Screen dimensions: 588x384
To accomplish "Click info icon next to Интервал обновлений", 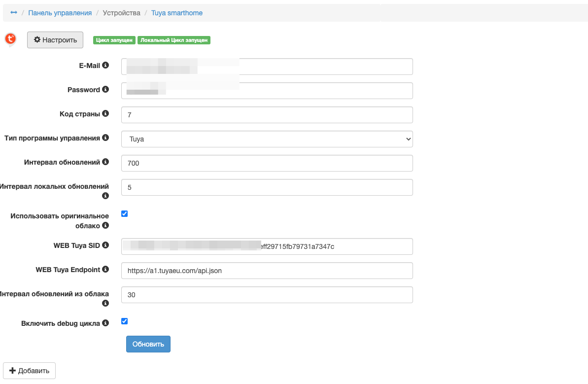I will point(105,162).
